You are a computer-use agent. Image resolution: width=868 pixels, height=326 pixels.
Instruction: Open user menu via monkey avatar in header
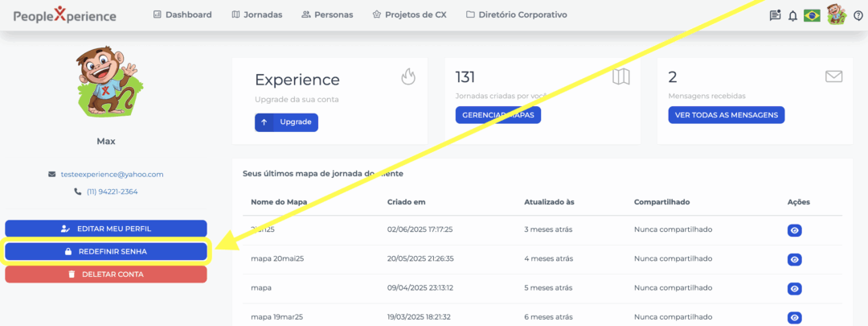click(x=837, y=14)
